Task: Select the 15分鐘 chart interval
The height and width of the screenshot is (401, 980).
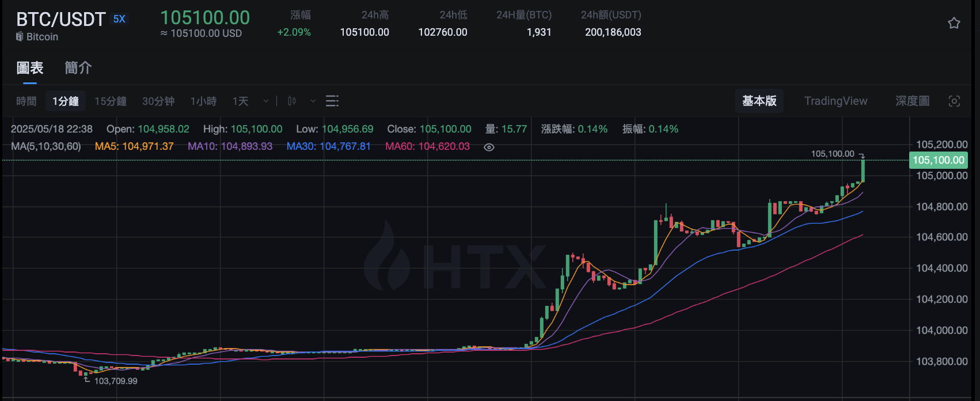Action: [111, 101]
